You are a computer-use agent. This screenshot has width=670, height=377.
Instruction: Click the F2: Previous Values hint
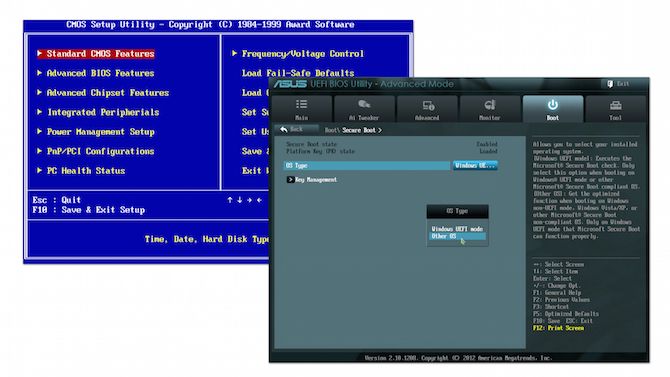[x=561, y=300]
